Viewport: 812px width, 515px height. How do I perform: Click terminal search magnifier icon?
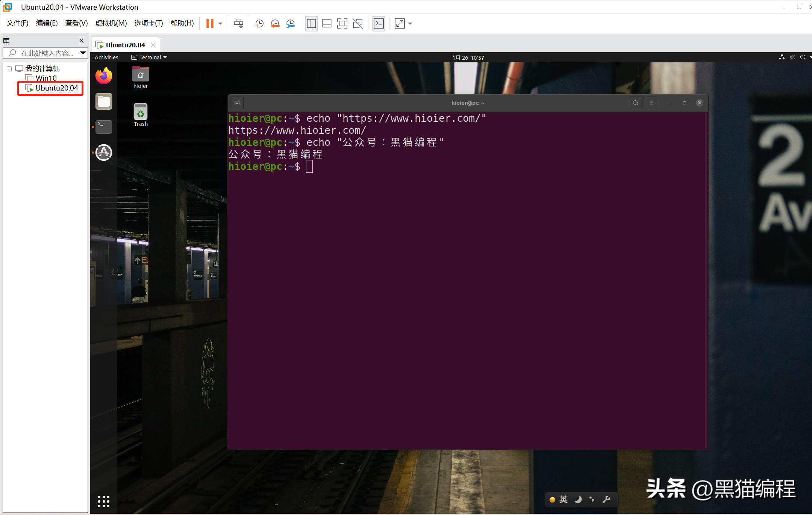click(x=635, y=103)
